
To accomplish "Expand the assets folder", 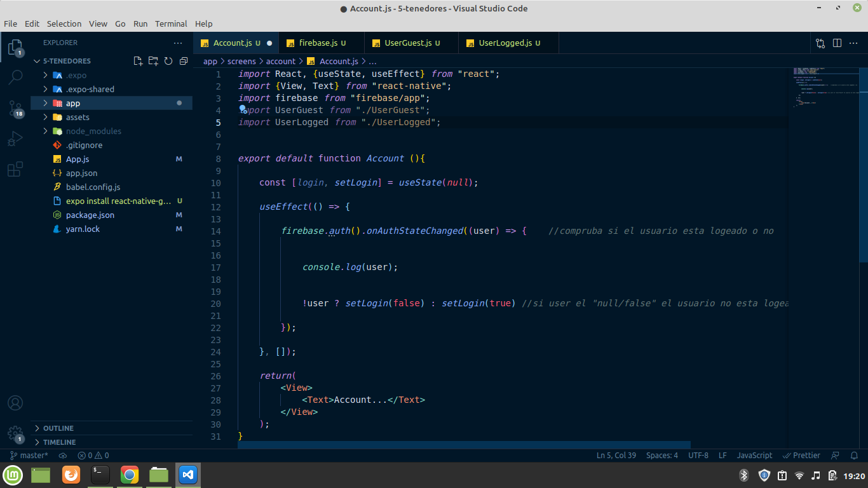I will pyautogui.click(x=45, y=117).
